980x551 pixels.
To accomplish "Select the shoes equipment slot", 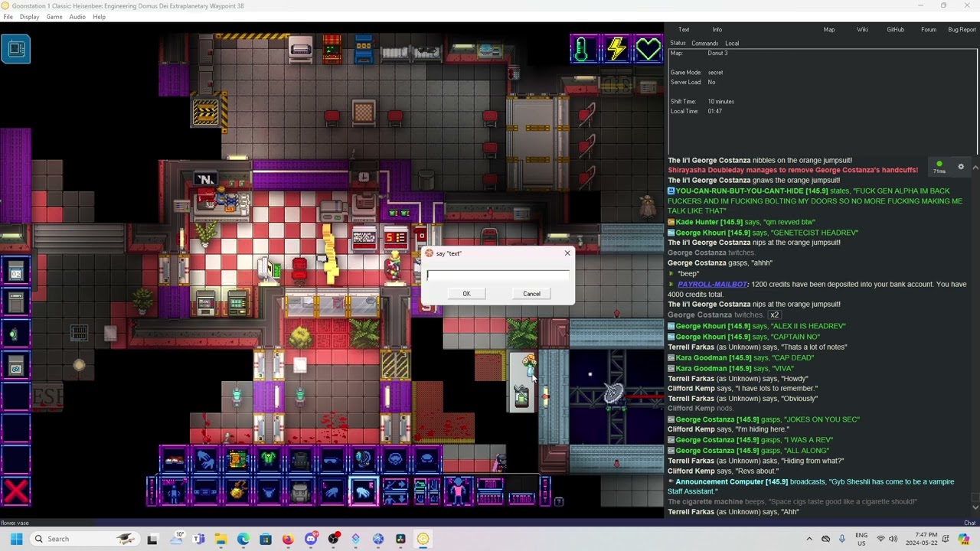I will (174, 460).
